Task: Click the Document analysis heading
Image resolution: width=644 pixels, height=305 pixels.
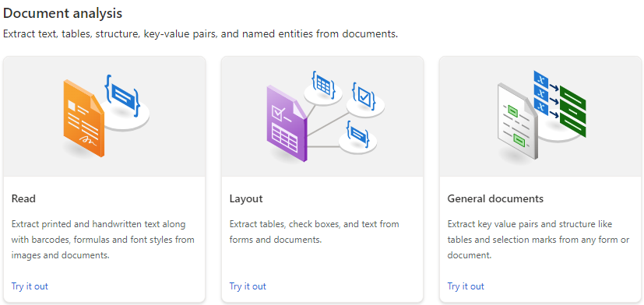Action: click(62, 13)
